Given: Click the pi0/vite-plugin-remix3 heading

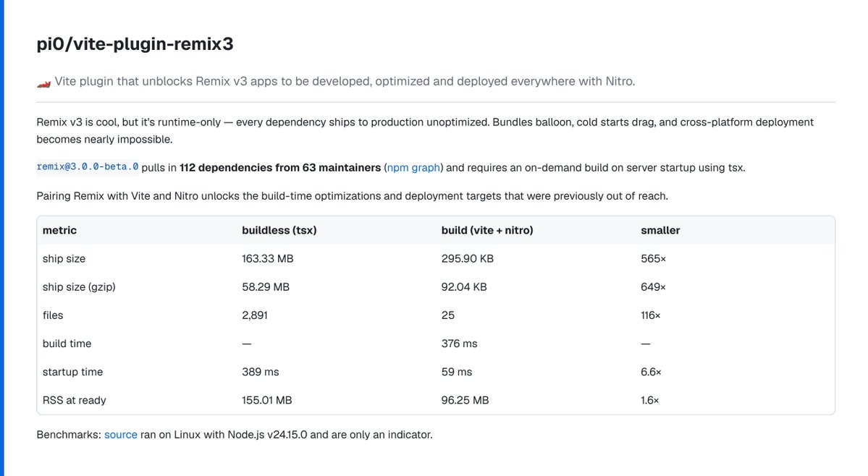Looking at the screenshot, I should pos(135,43).
